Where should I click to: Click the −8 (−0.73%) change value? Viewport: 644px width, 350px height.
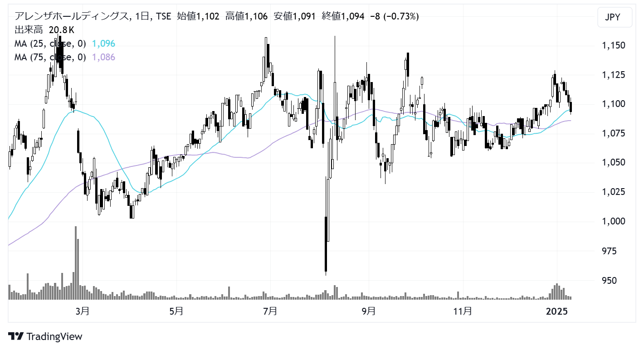coord(394,17)
